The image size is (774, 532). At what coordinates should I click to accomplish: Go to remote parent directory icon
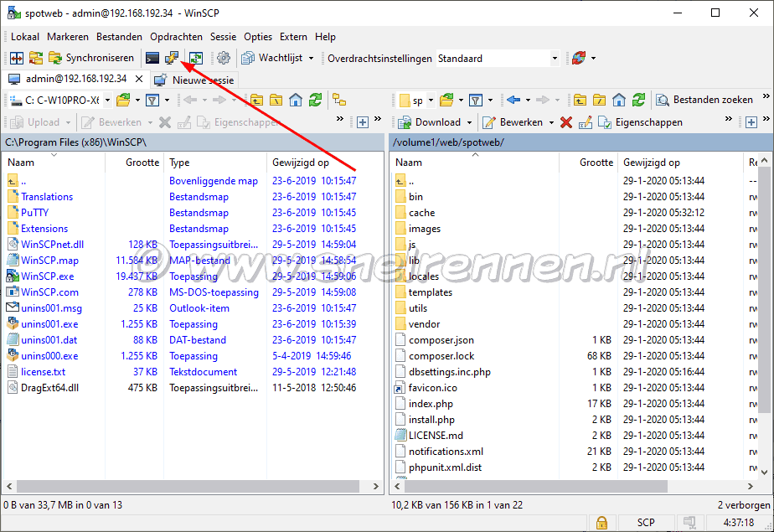(580, 101)
